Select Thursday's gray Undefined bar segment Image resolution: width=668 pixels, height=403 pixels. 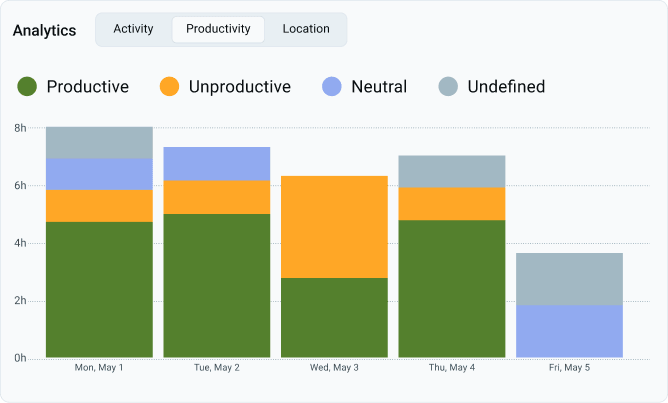click(x=452, y=172)
